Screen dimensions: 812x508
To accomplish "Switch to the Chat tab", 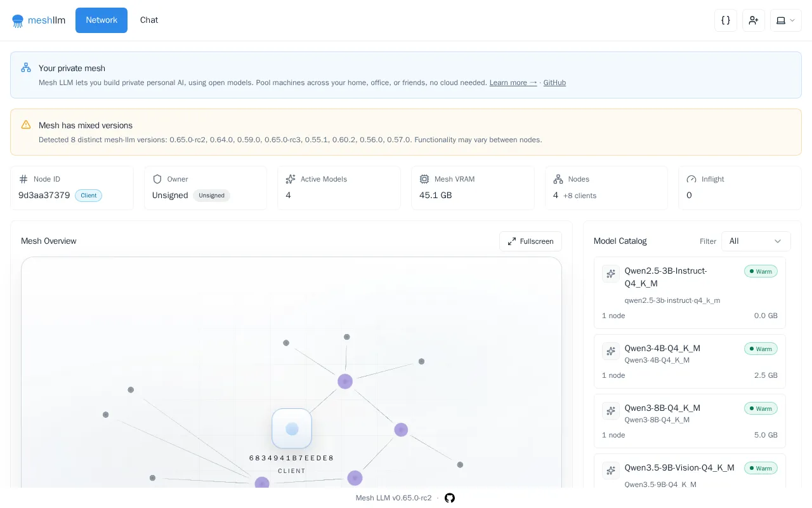I will (x=149, y=20).
